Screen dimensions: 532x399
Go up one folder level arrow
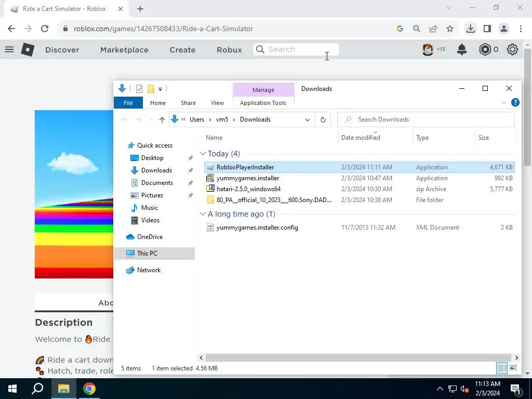coord(162,120)
